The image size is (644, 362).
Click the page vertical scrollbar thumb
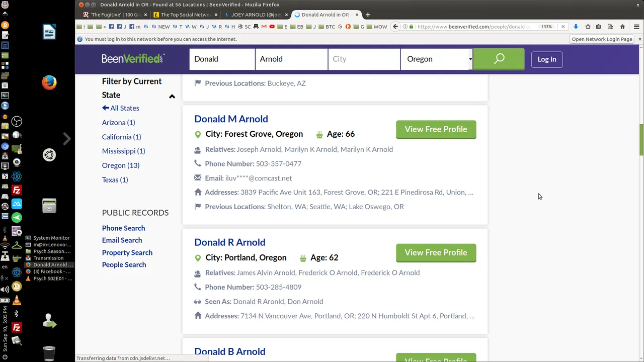coord(641,140)
